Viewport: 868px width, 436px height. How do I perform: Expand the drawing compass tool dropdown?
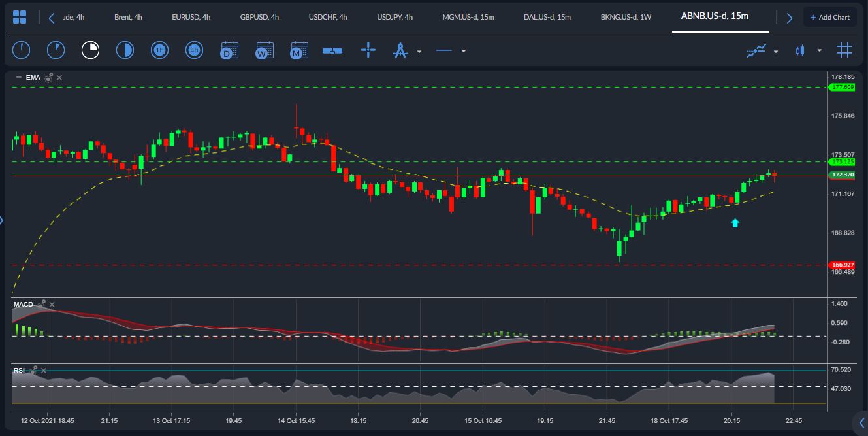click(x=419, y=51)
